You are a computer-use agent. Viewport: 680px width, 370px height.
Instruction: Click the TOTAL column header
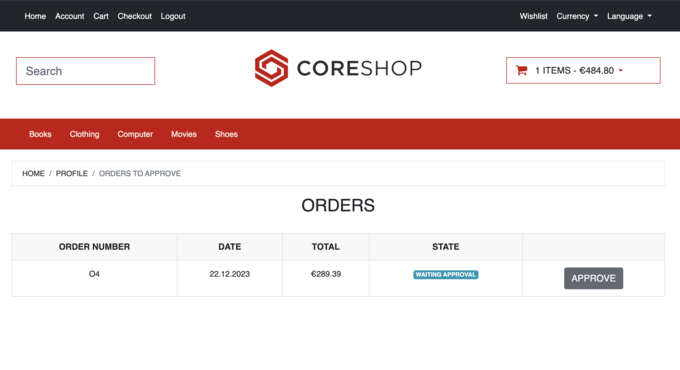pos(326,247)
